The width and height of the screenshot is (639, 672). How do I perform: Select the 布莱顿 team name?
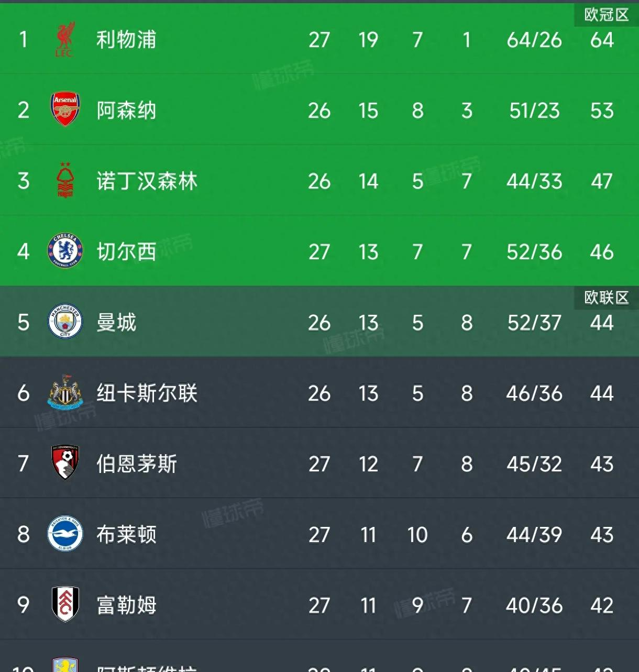pos(126,535)
